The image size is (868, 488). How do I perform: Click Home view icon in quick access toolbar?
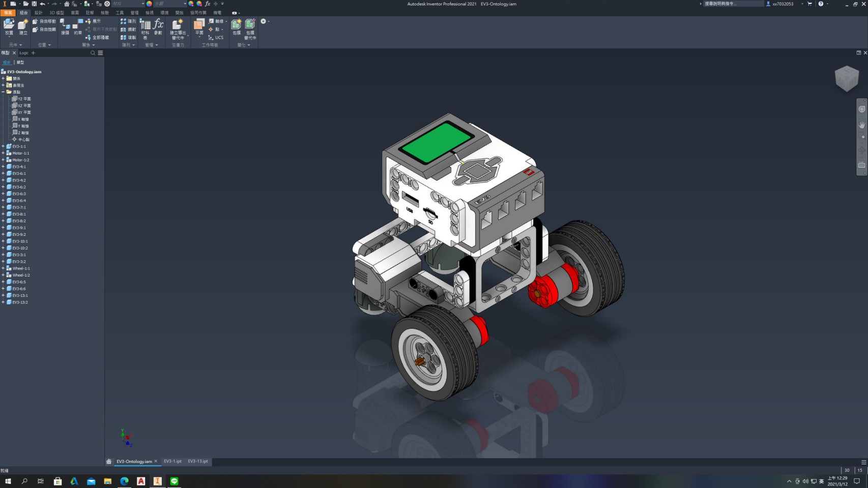coord(67,4)
